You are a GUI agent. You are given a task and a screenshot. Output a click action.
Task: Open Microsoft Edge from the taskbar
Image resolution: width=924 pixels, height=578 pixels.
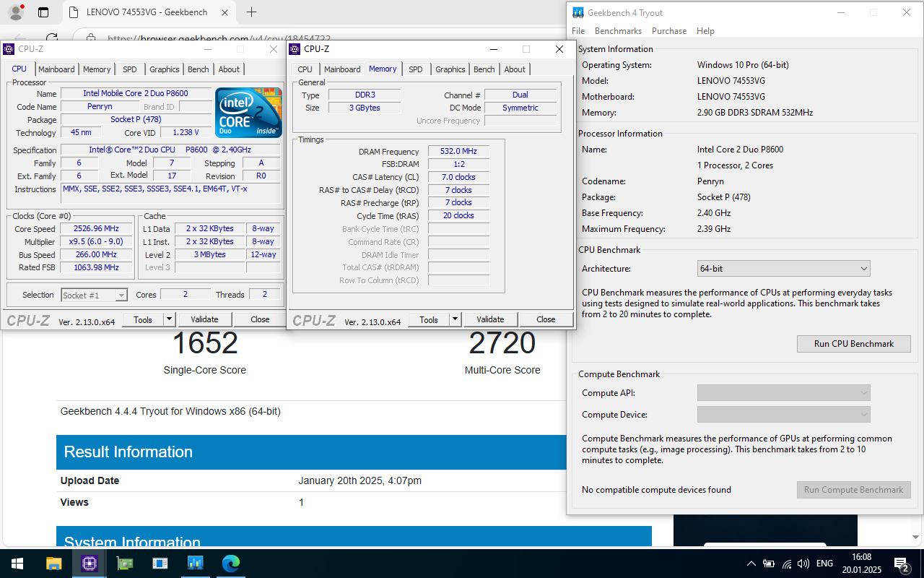[x=230, y=564]
